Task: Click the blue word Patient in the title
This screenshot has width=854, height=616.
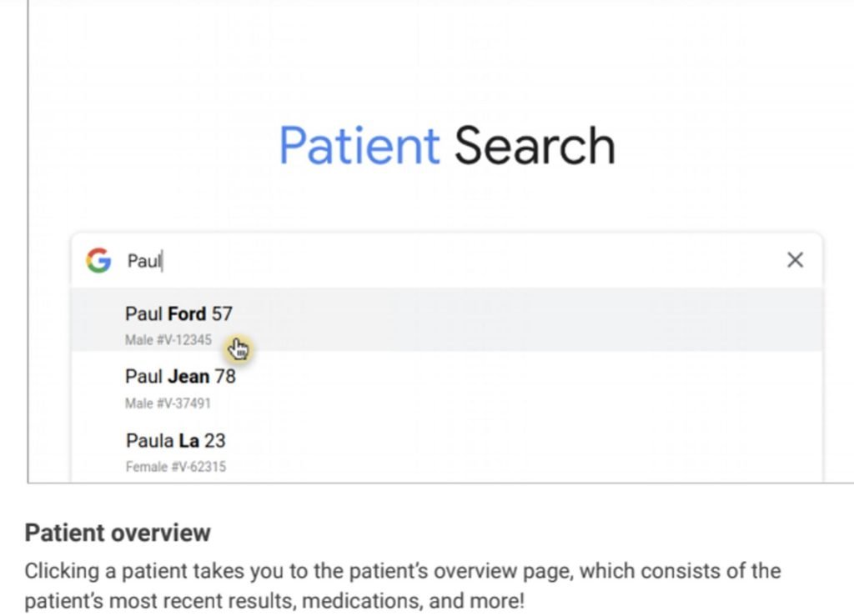Action: [359, 144]
